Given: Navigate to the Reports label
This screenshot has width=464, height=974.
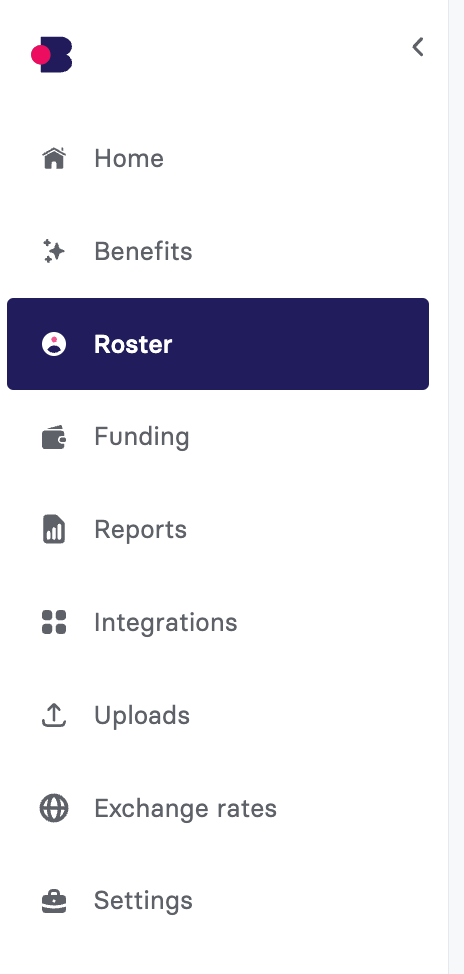Looking at the screenshot, I should point(140,530).
